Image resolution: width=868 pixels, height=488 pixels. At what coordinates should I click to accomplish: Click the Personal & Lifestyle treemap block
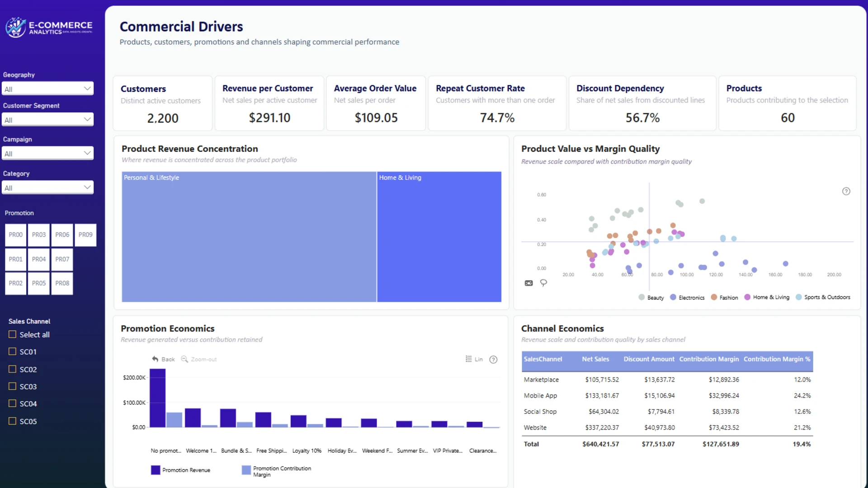coord(249,237)
